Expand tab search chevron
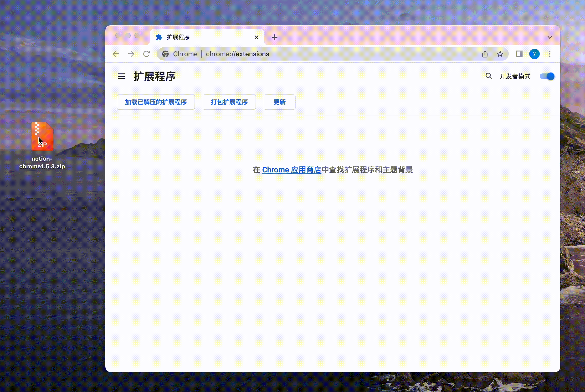The height and width of the screenshot is (392, 585). pyautogui.click(x=549, y=37)
